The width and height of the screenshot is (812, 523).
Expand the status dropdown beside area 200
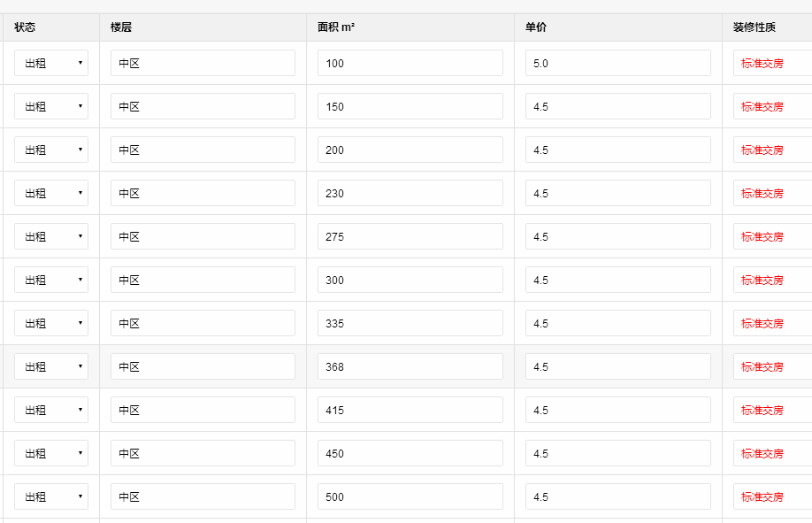point(51,150)
